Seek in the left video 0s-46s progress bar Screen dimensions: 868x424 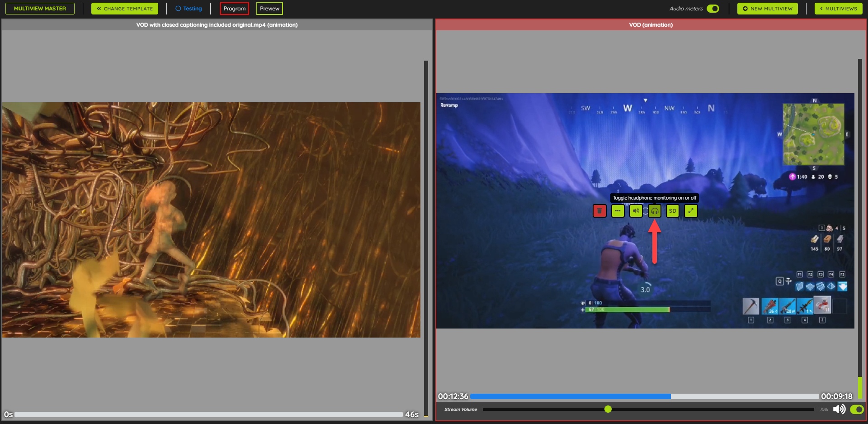point(208,414)
